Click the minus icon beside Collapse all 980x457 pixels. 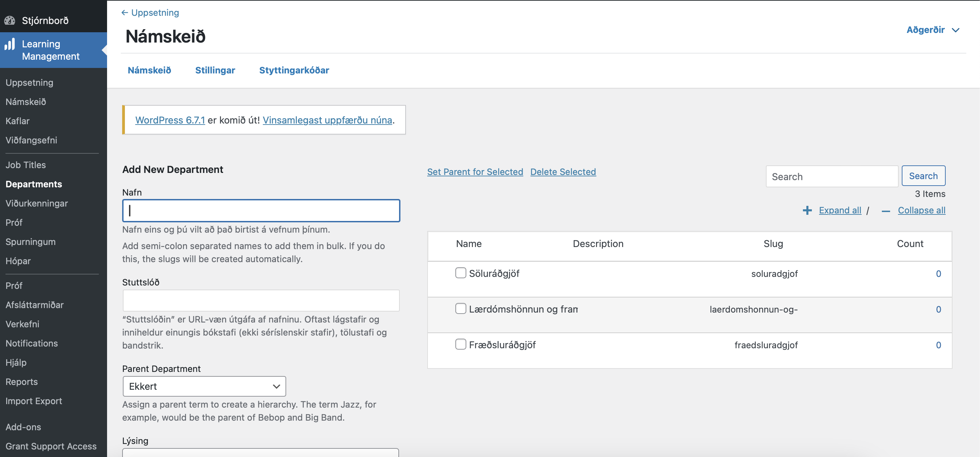coord(886,211)
